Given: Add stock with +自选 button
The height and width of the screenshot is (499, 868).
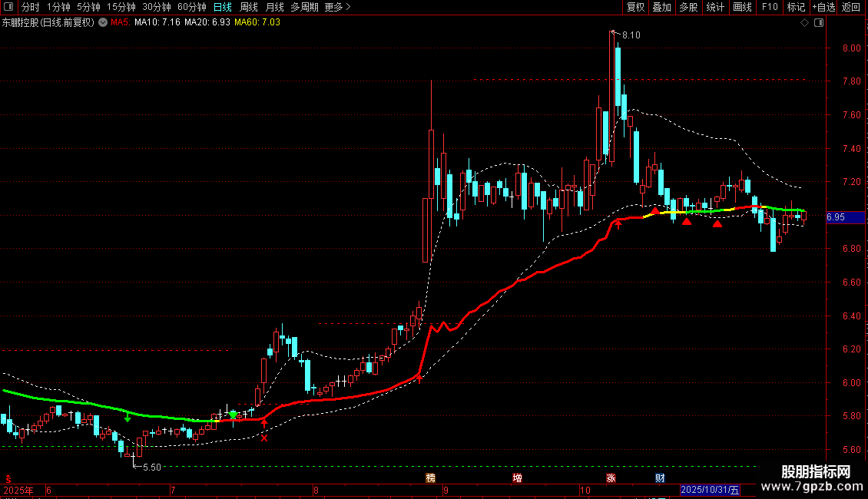Looking at the screenshot, I should tap(823, 7).
